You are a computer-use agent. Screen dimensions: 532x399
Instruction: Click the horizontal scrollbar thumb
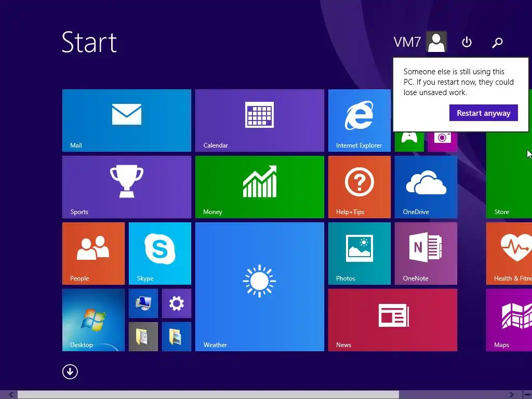coord(208,395)
